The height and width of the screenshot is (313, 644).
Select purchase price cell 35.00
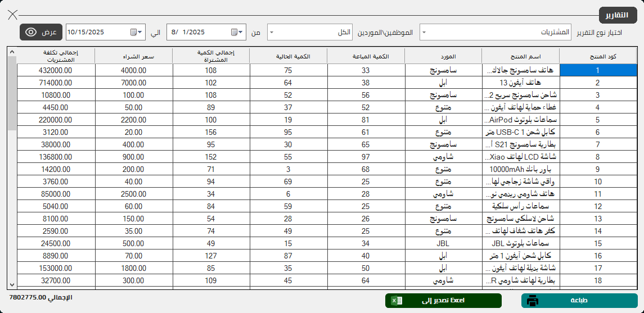point(133,231)
